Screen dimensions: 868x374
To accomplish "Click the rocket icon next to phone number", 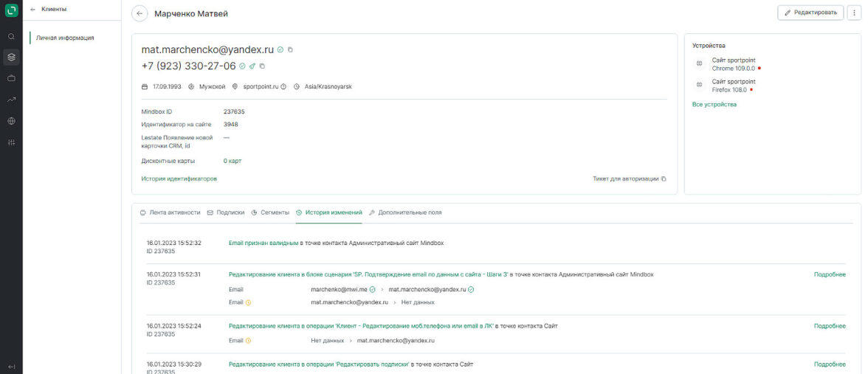I will tap(252, 66).
